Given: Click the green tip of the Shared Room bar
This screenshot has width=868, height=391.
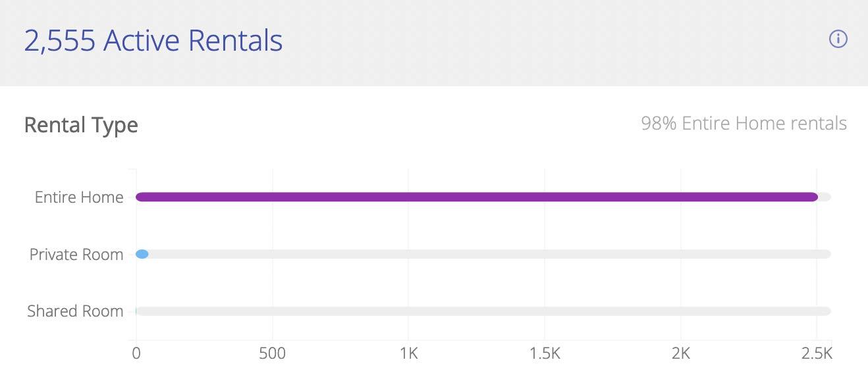Looking at the screenshot, I should (136, 311).
